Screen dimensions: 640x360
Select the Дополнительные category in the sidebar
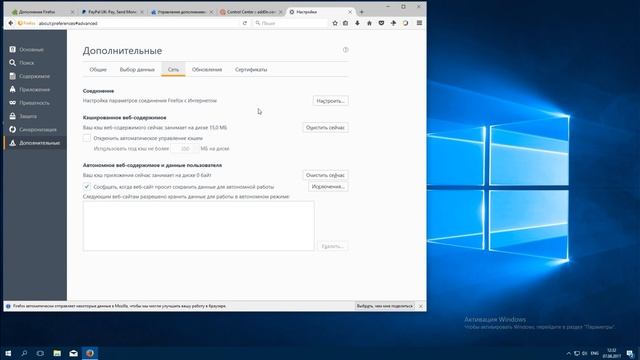pos(35,143)
